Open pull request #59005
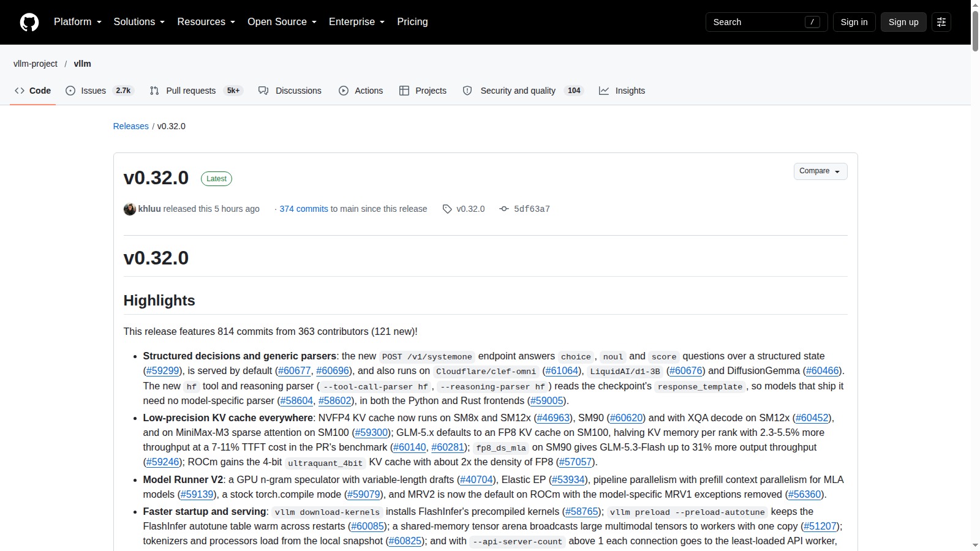Viewport: 980px width, 551px height. tap(547, 401)
